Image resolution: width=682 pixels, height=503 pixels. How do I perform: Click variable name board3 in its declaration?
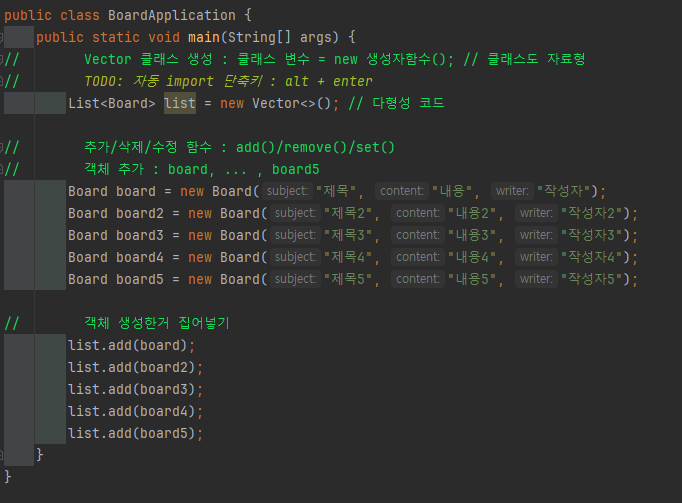(140, 235)
